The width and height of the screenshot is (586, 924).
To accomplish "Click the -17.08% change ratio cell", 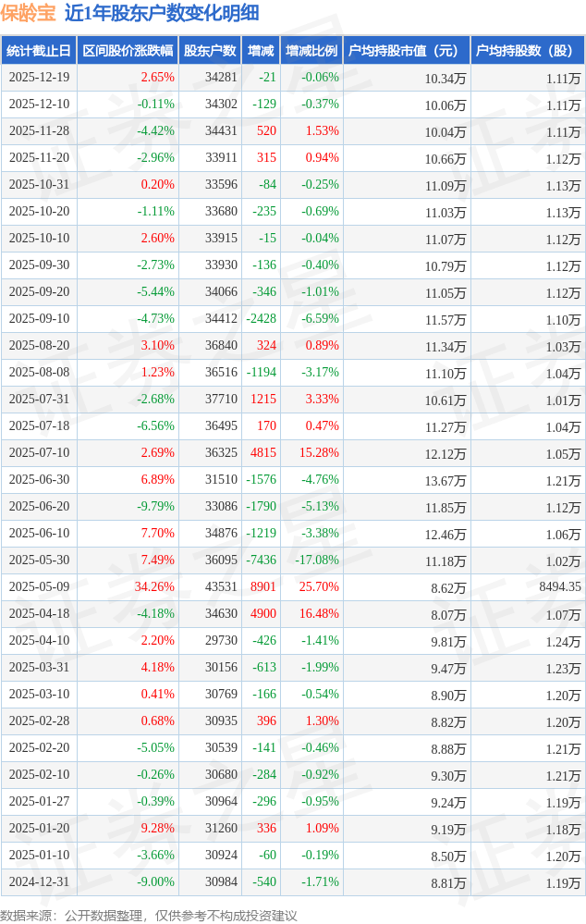I will click(x=319, y=561).
